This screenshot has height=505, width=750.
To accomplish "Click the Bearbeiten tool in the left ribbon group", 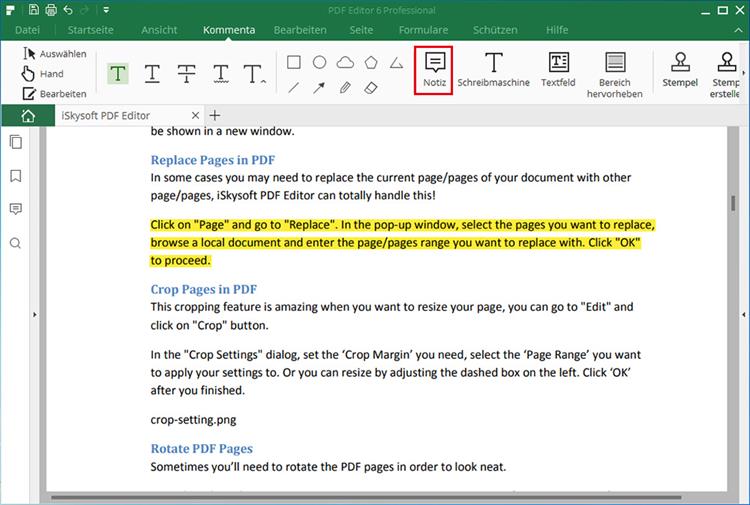I will click(55, 94).
